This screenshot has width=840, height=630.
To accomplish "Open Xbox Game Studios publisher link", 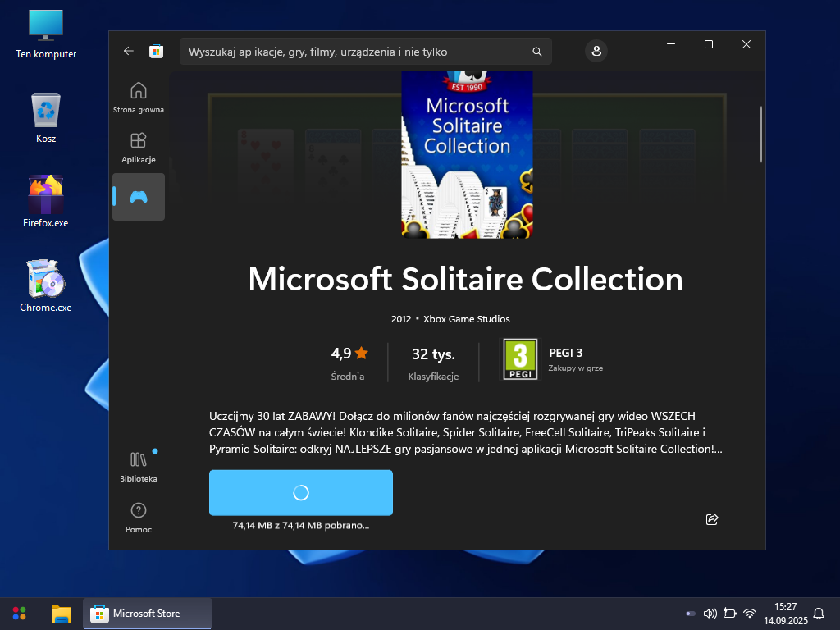I will tap(466, 319).
